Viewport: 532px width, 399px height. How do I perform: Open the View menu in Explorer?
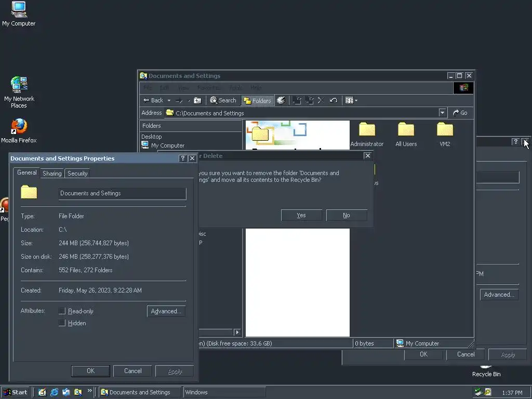click(x=183, y=88)
